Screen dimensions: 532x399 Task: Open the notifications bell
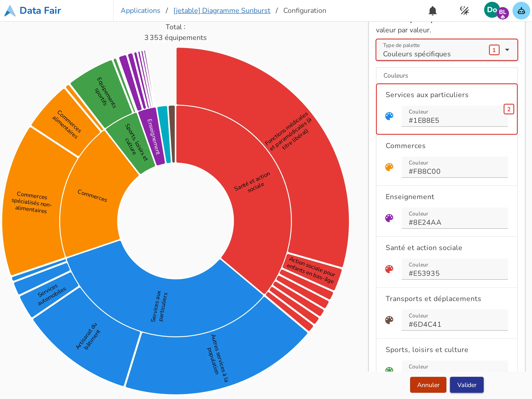[432, 11]
